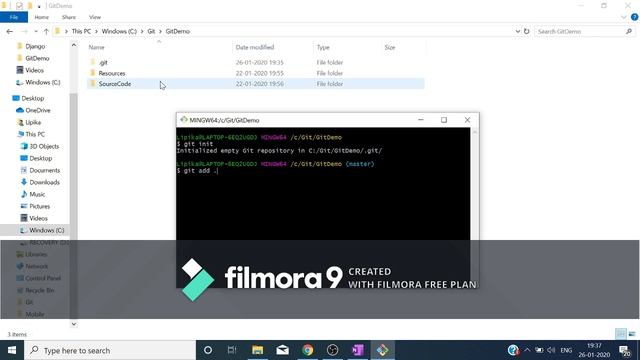The image size is (640, 360).
Task: Switch to details view layout
Action: tap(621, 334)
